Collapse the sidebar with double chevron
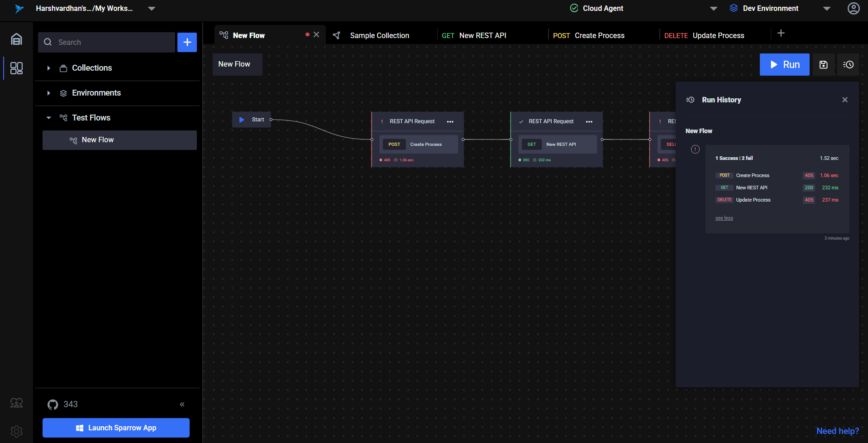This screenshot has width=868, height=443. (x=182, y=404)
